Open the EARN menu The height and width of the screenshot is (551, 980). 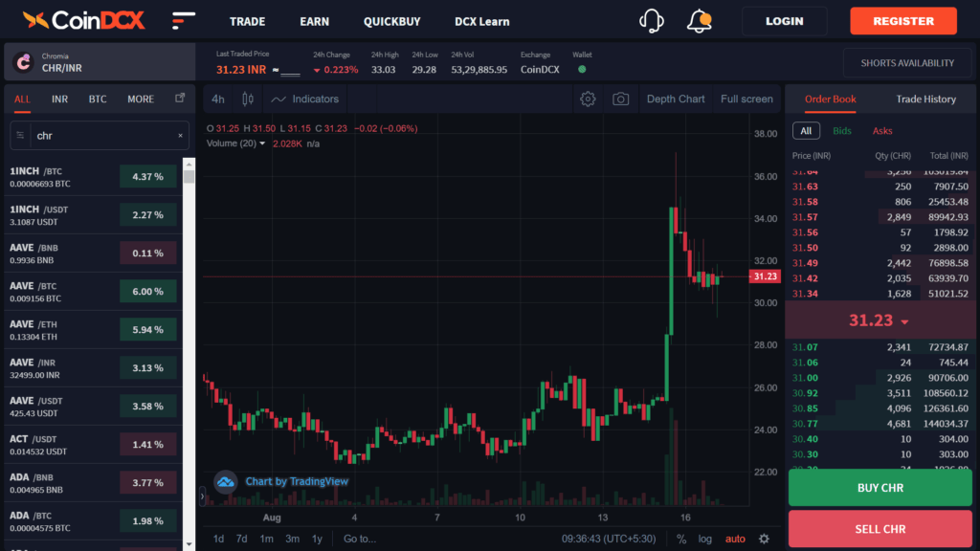click(x=314, y=21)
